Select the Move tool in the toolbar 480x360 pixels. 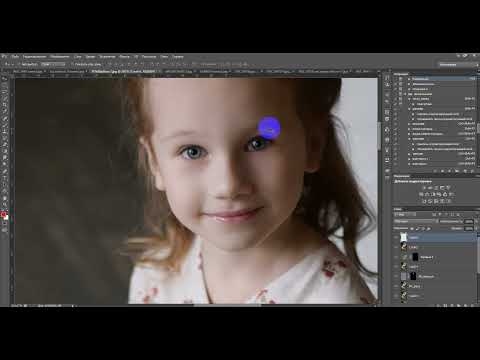tap(4, 79)
